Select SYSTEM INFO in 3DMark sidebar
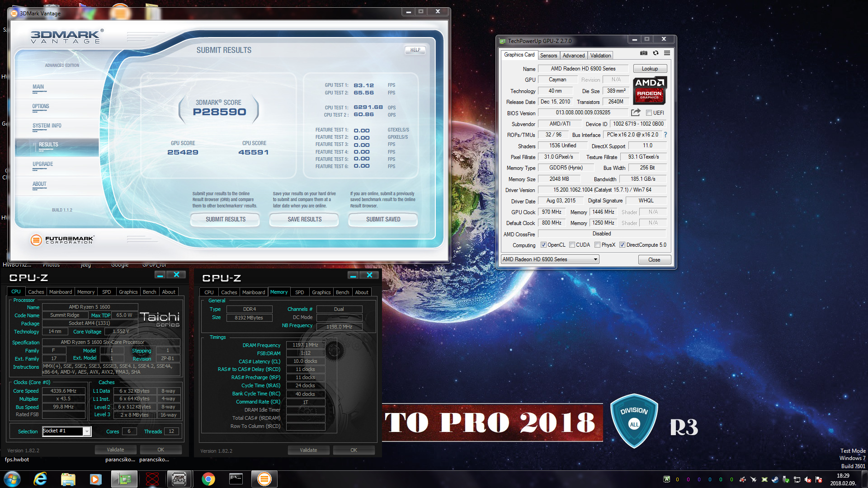Screen dimensions: 868x488 pos(57,128)
